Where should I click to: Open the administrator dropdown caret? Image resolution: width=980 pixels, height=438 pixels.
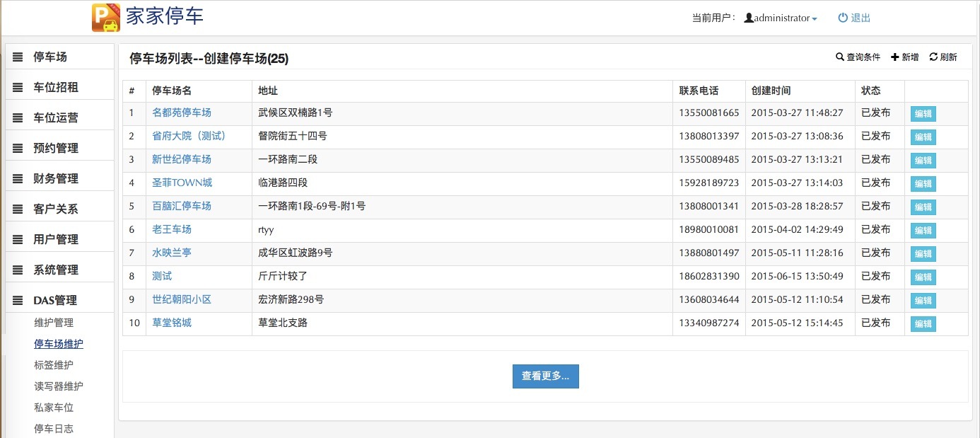coord(815,19)
